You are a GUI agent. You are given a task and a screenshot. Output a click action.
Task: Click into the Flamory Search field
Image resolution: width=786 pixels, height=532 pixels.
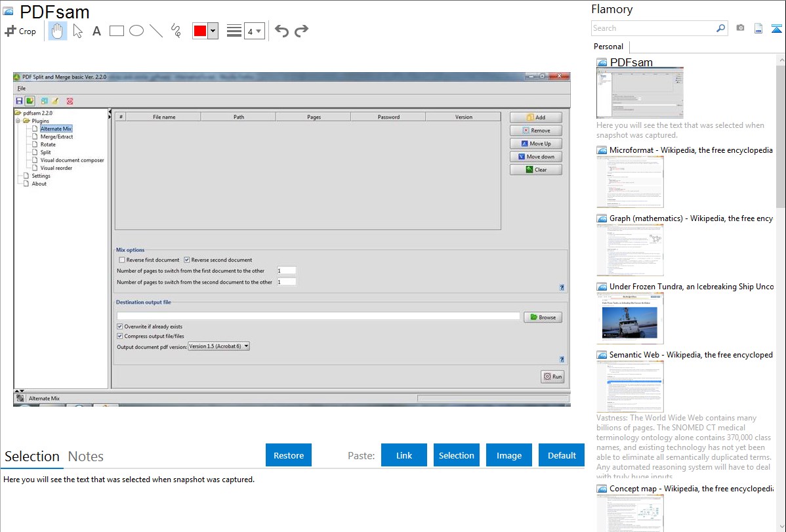[653, 28]
